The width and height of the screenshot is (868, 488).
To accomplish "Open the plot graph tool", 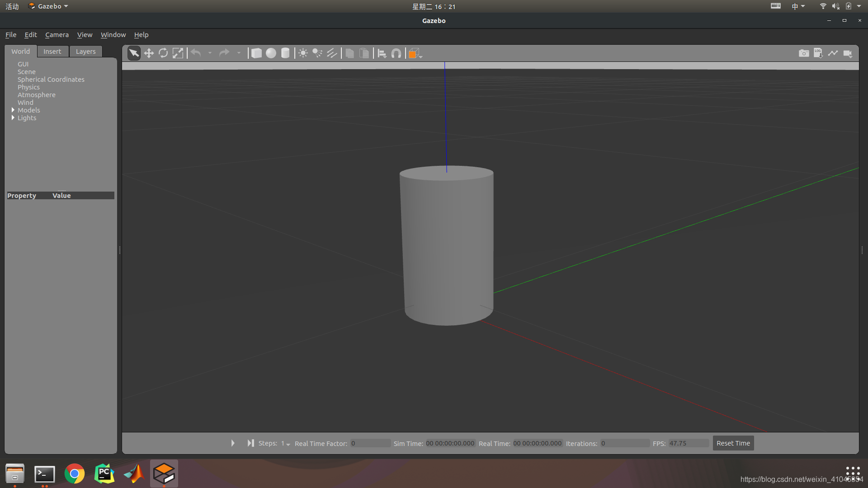I will click(833, 53).
